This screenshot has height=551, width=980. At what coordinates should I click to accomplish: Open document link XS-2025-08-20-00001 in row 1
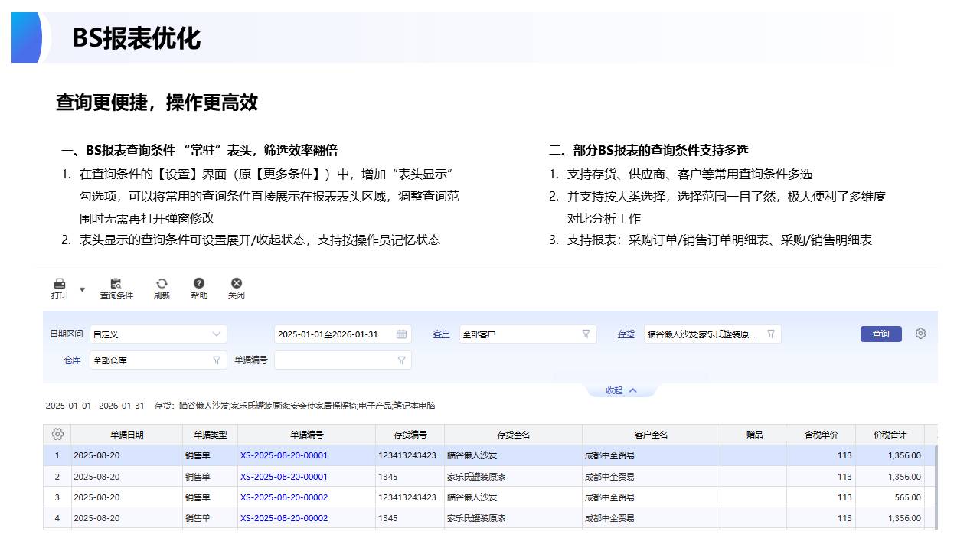pos(283,455)
